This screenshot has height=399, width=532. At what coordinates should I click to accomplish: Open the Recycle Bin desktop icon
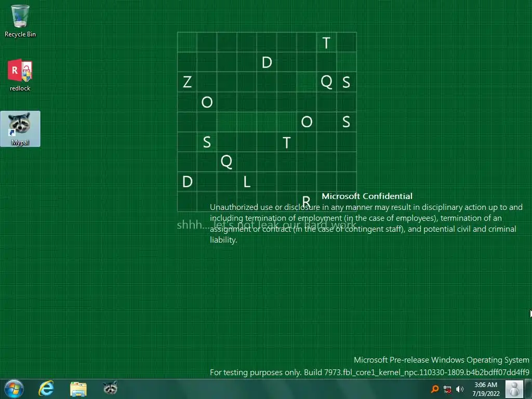click(20, 21)
